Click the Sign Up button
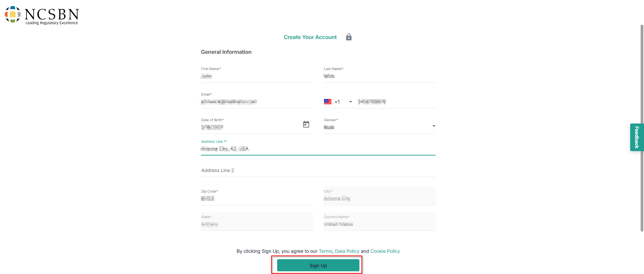The image size is (644, 274). click(318, 265)
